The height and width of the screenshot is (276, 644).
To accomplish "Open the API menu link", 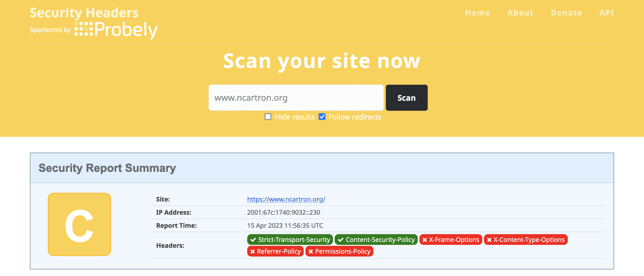I will 606,13.
